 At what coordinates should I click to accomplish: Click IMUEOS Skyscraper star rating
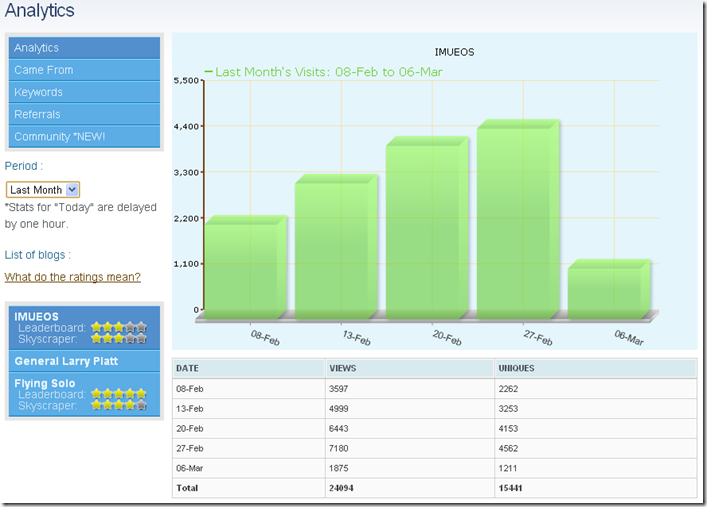pyautogui.click(x=119, y=338)
